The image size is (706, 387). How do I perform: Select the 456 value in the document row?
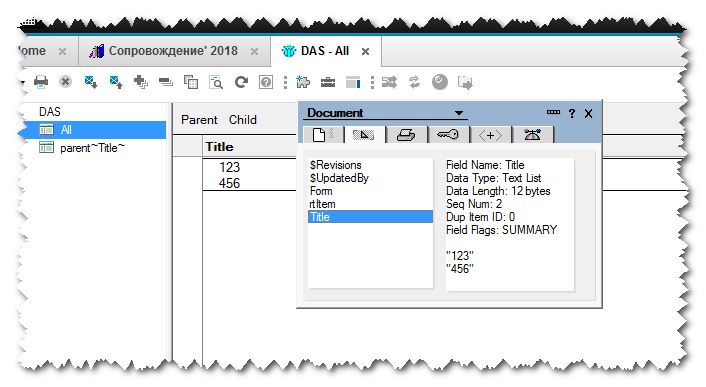point(230,183)
